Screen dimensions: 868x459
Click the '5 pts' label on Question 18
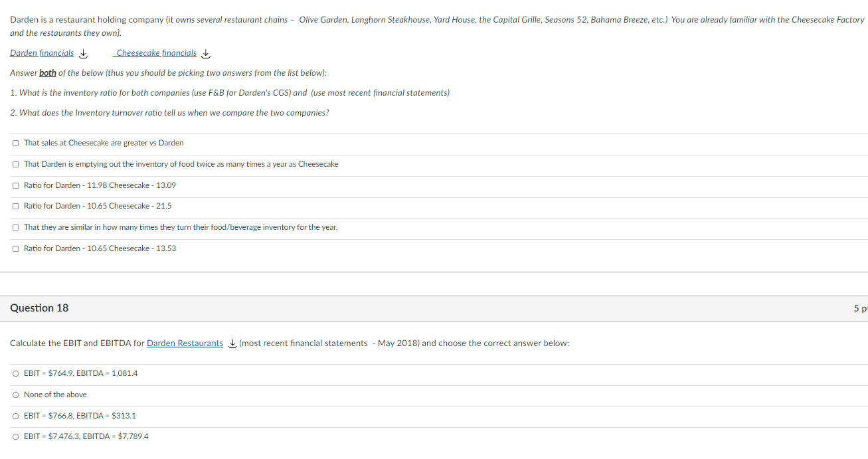click(x=859, y=308)
